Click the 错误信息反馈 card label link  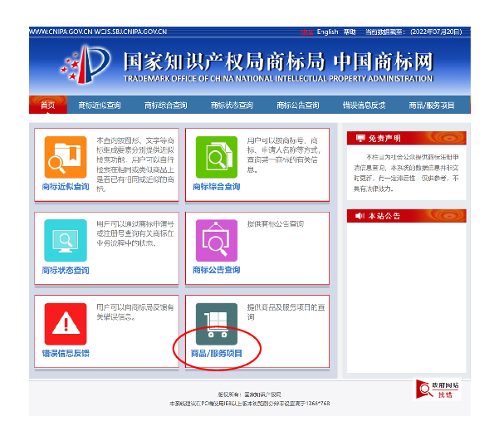click(x=66, y=354)
